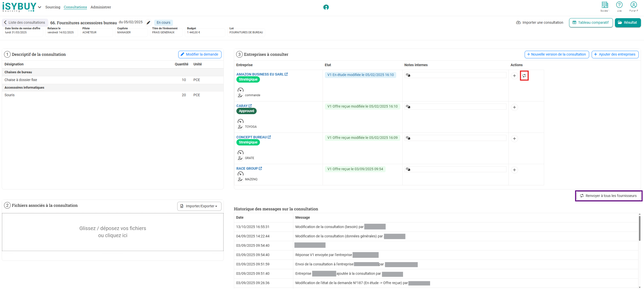The width and height of the screenshot is (644, 300).
Task: Click the gauge icon for CONCEPT BUREAU
Action: point(240,153)
